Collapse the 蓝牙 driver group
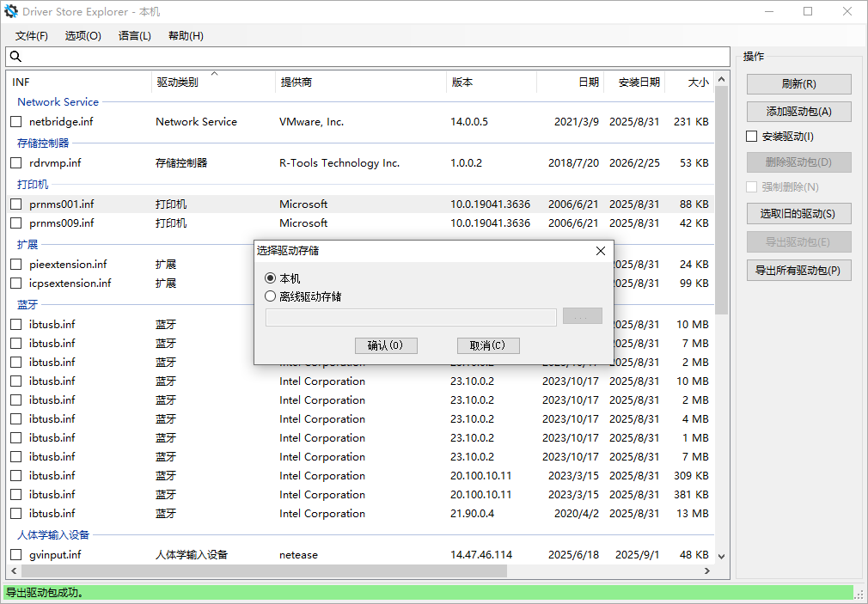Image resolution: width=868 pixels, height=604 pixels. [x=25, y=304]
